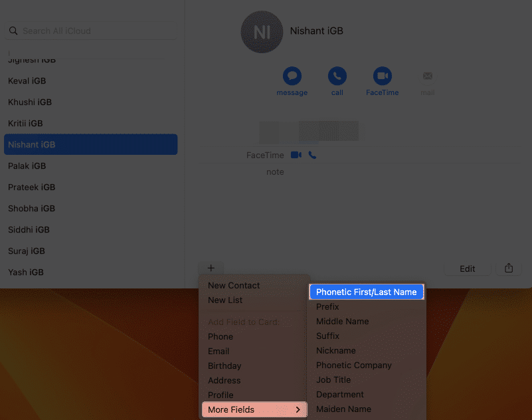Click the FaceTime row label
The width and height of the screenshot is (532, 420).
tap(265, 155)
